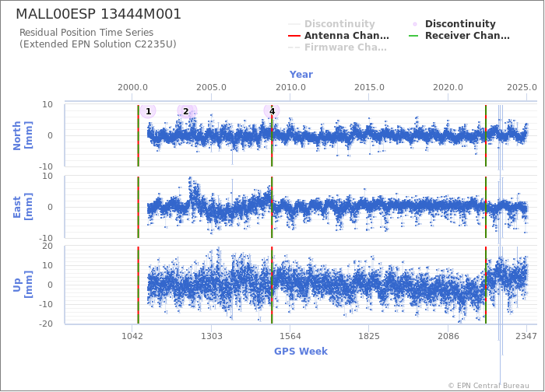545x392 pixels.
Task: Click the red Antenna Change legend line
Action: point(294,36)
